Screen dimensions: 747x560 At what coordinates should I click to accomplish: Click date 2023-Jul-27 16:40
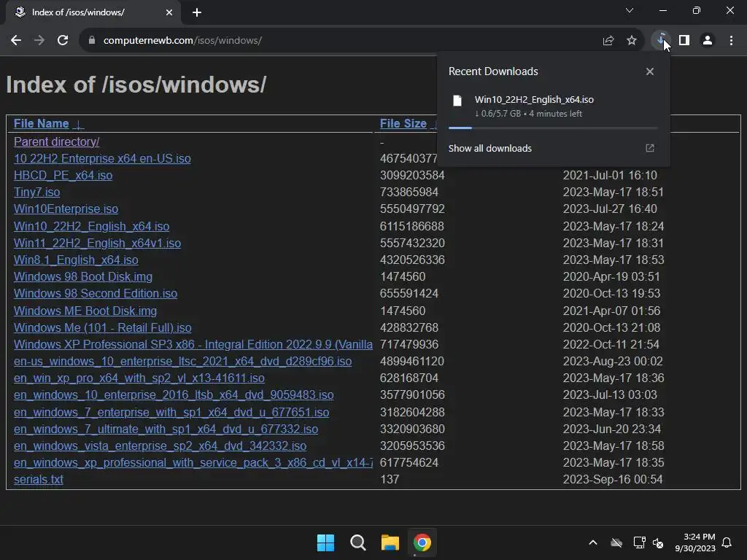click(610, 209)
